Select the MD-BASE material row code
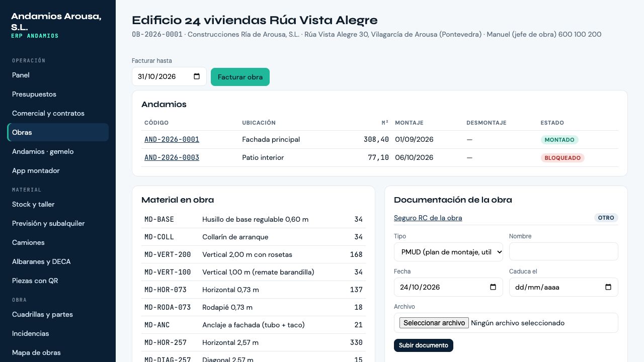 point(159,219)
